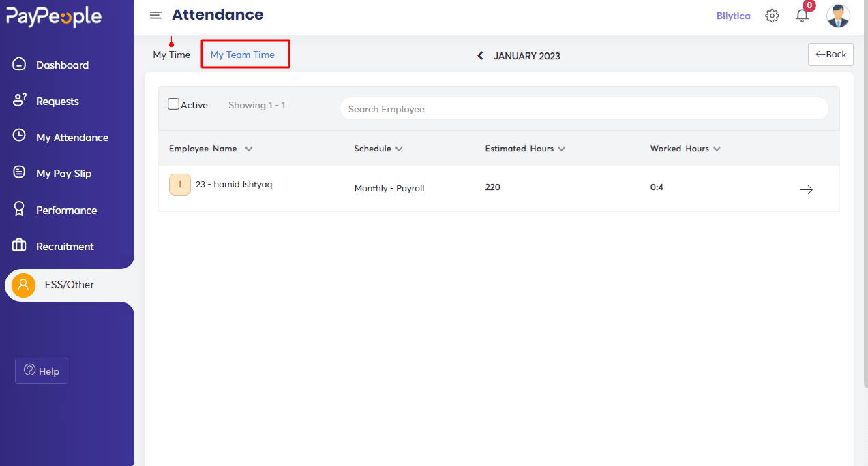This screenshot has height=466, width=868.
Task: Expand the Schedule column dropdown
Action: 399,149
